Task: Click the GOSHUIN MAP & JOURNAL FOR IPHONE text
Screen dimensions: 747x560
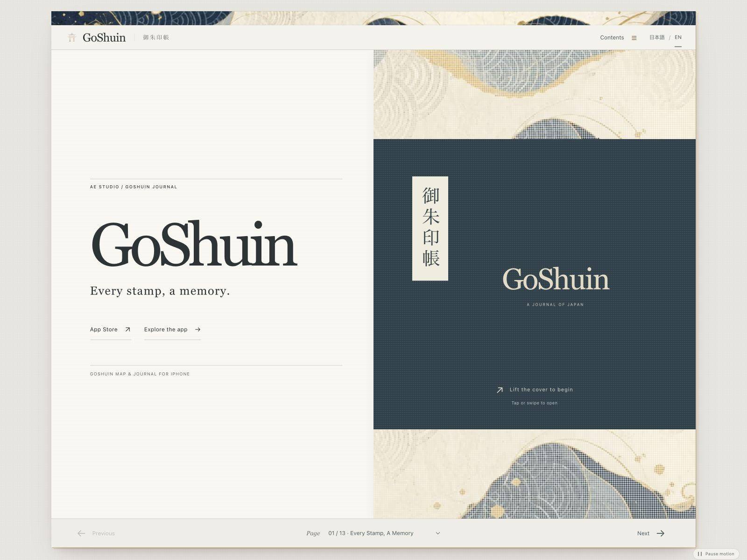Action: tap(140, 374)
